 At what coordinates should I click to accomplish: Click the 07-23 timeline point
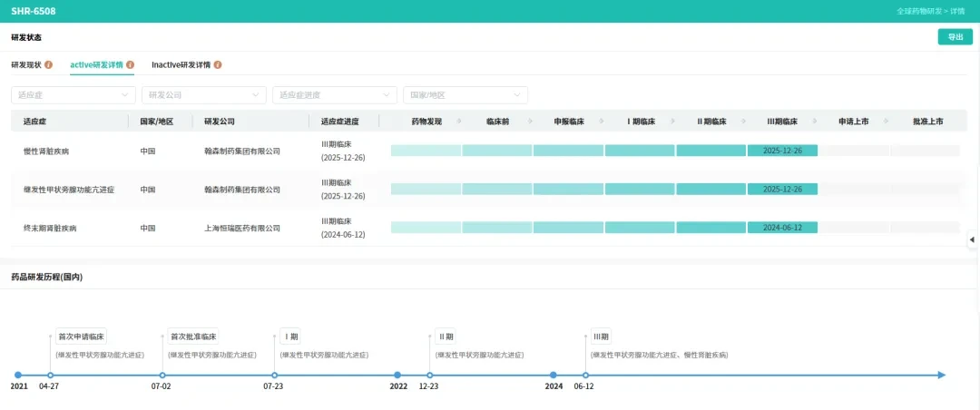(274, 375)
